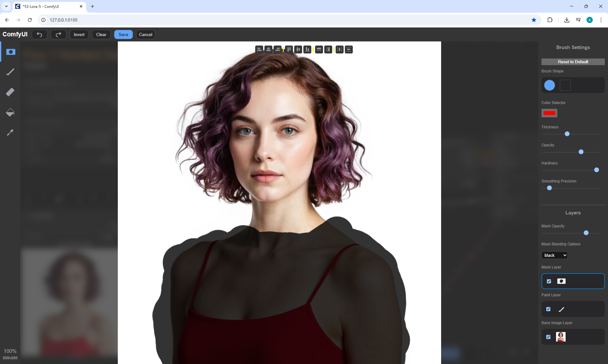Click Reset to Default button

click(573, 62)
